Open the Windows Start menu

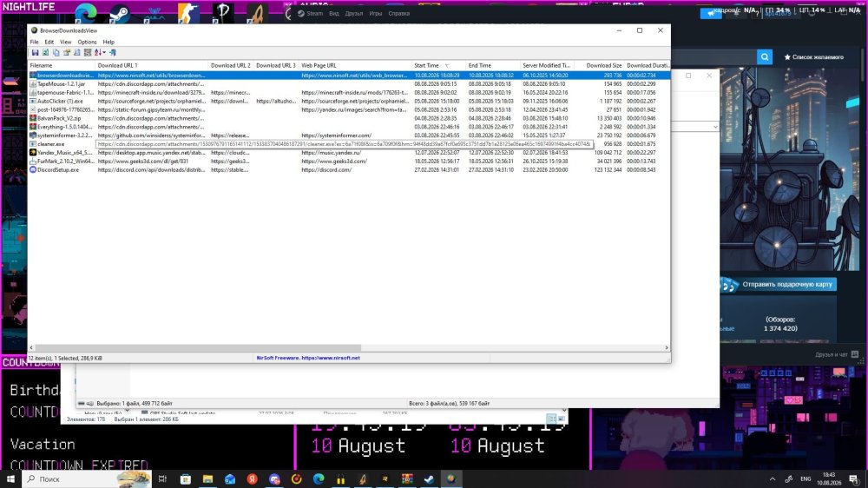click(10, 479)
